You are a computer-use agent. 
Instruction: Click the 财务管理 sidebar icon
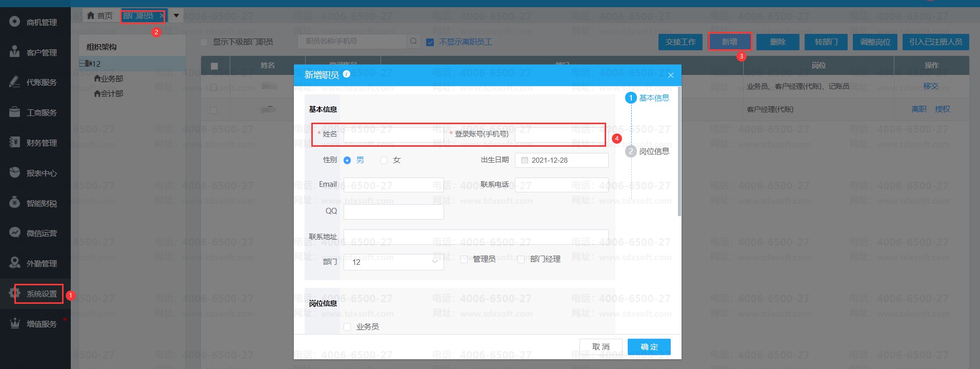click(x=14, y=142)
